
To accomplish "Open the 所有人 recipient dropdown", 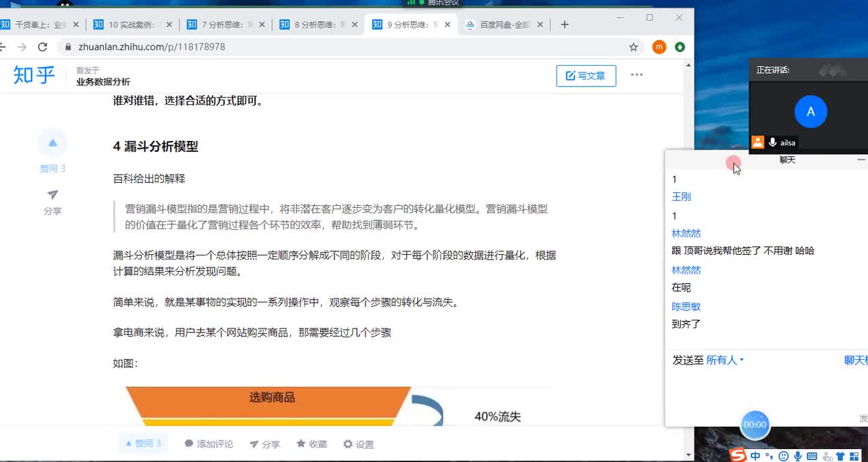I will tap(725, 360).
